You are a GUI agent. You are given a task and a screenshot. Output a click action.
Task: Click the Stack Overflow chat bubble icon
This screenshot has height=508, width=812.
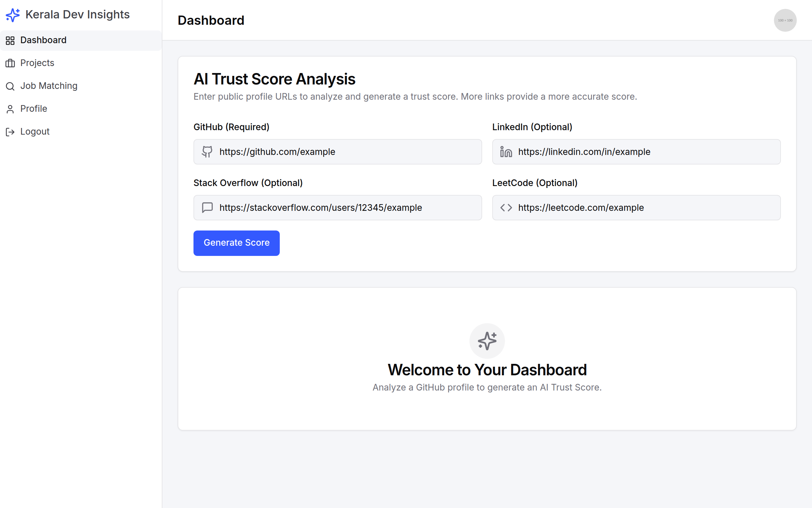point(207,208)
